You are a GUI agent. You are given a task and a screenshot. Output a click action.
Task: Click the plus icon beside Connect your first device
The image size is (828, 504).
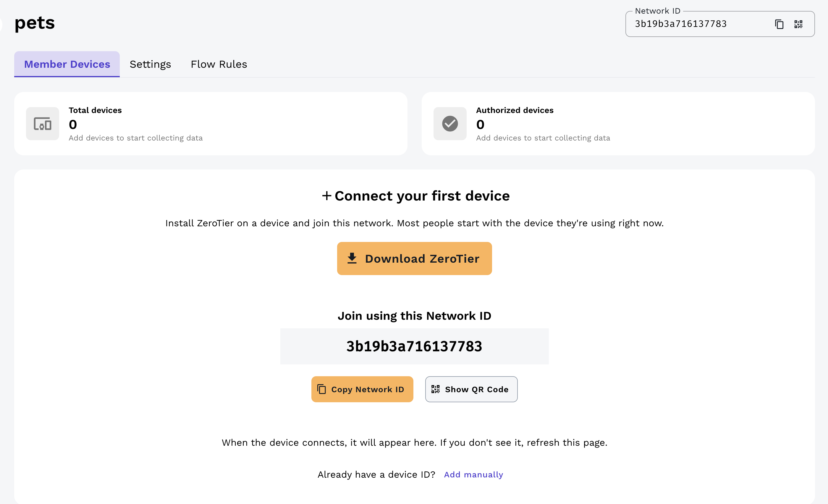tap(327, 196)
